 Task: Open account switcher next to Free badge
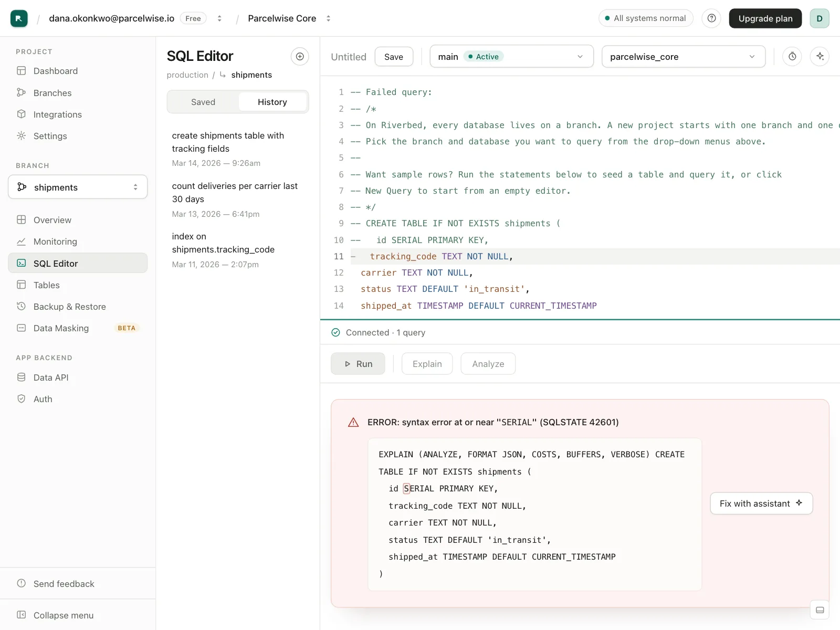coord(219,18)
